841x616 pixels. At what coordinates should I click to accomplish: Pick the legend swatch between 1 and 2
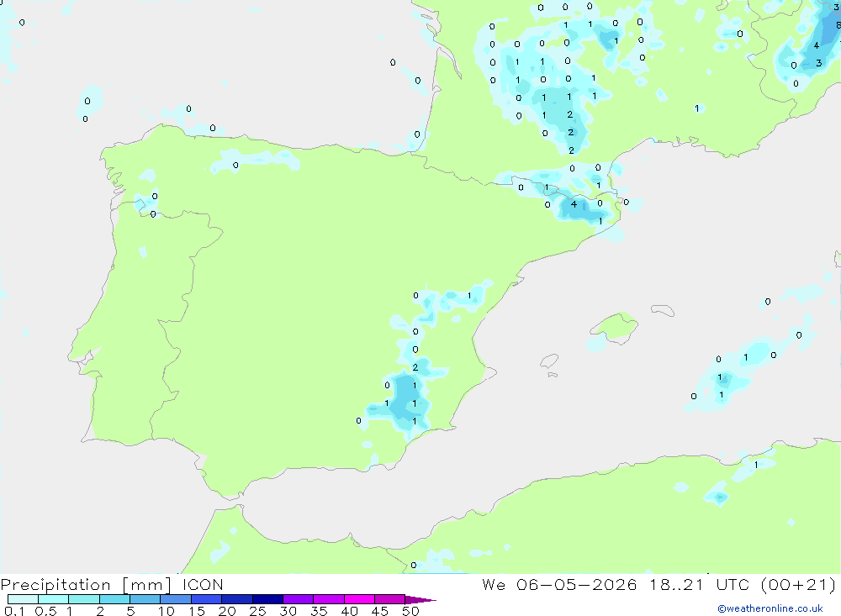click(x=83, y=599)
